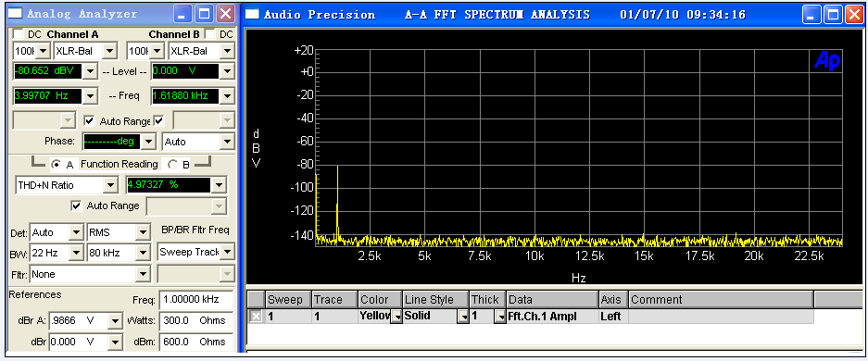This screenshot has width=868, height=361.
Task: Select Function Reading channel B radio
Action: 172,164
